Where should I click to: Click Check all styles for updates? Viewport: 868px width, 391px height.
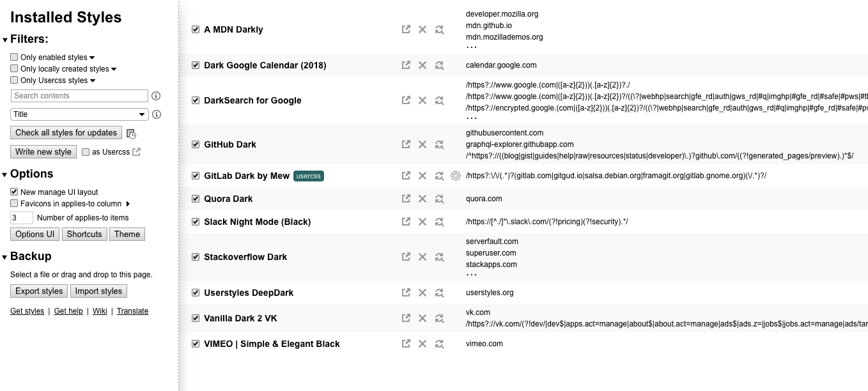click(66, 132)
